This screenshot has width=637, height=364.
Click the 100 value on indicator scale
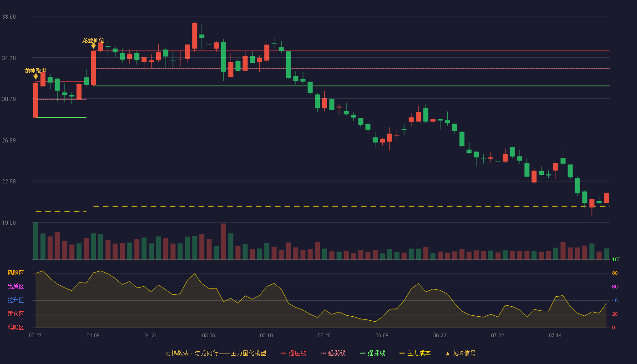pyautogui.click(x=616, y=259)
